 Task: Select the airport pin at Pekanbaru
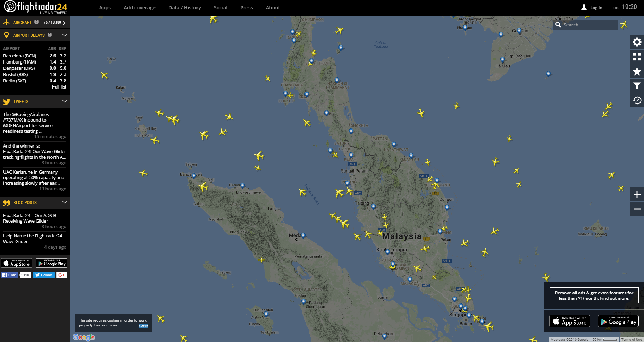click(384, 336)
